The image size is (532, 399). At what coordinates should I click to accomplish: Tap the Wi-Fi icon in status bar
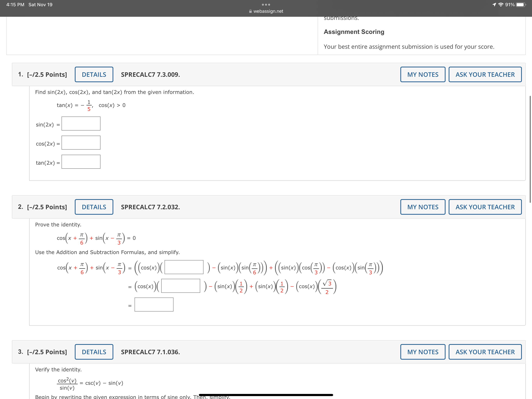point(501,4)
